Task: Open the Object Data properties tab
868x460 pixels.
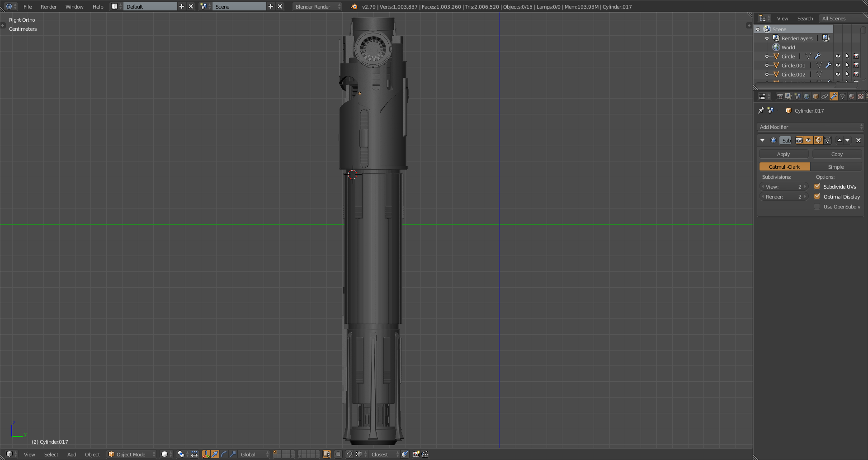Action: (x=843, y=96)
